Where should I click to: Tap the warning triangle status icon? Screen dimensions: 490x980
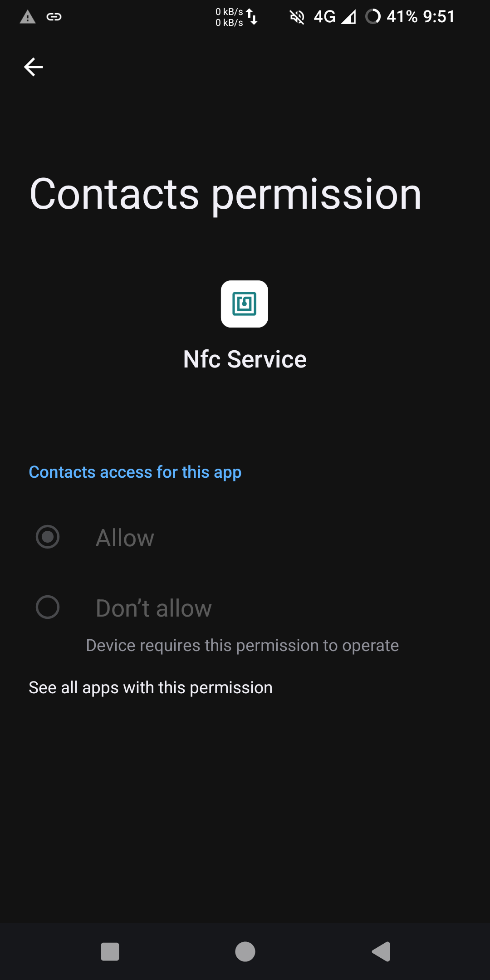point(28,17)
